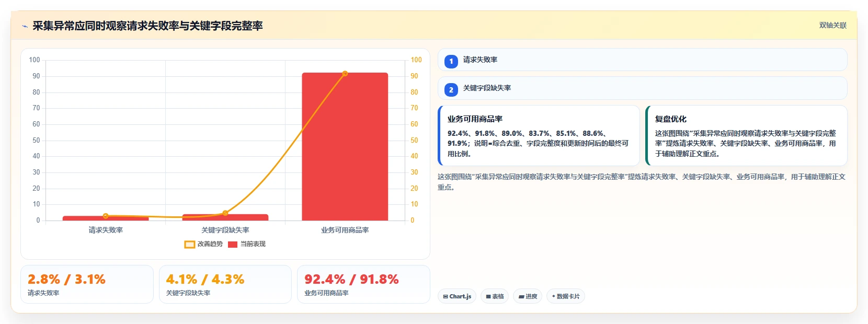Click the trend line point above 业务可用商品率
Screen dimensions: 868x324
pyautogui.click(x=345, y=74)
